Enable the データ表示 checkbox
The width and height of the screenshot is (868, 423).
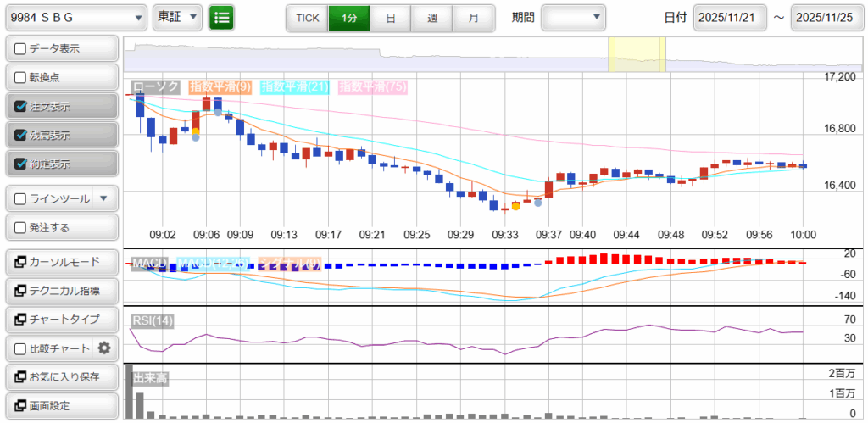pyautogui.click(x=21, y=49)
